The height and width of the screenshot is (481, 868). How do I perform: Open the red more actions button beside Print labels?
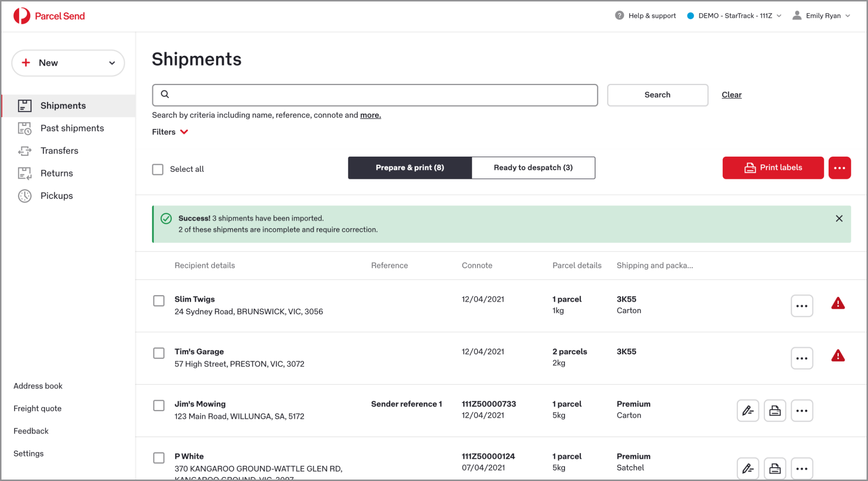839,168
